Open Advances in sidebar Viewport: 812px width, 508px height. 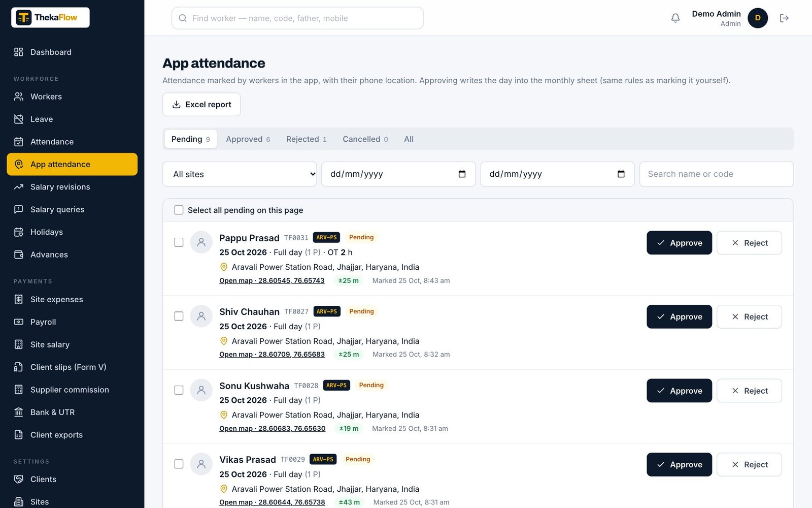pos(72,255)
